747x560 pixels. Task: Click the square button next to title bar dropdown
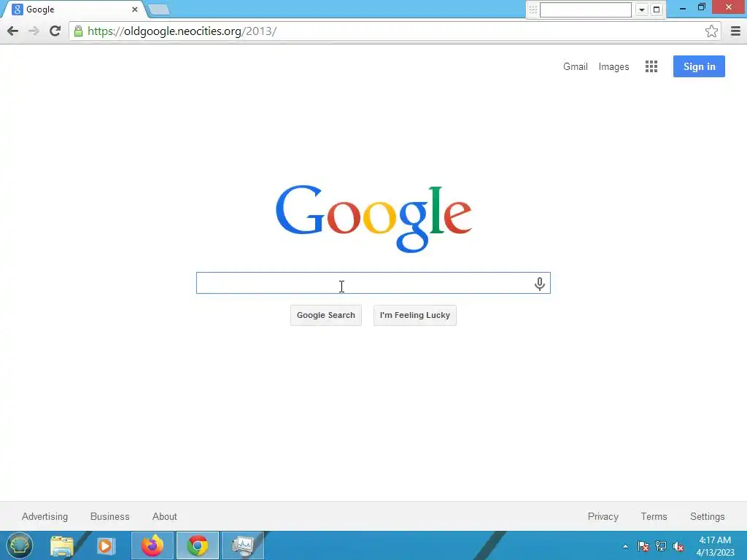pos(657,9)
